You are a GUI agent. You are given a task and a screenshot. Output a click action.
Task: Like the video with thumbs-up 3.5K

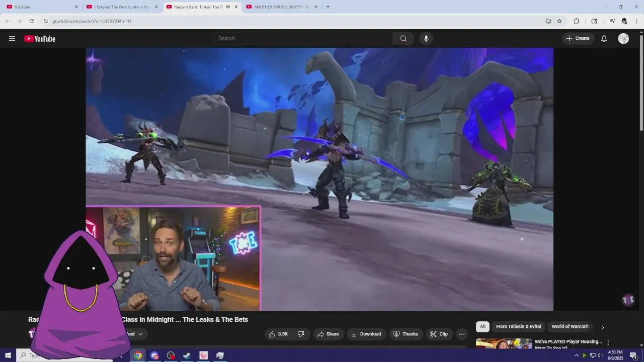click(278, 334)
